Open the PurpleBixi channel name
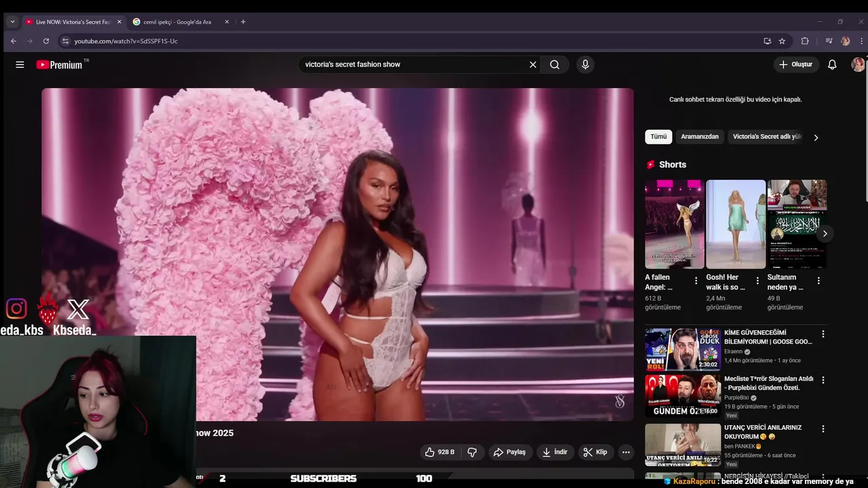This screenshot has height=488, width=868. point(736,398)
